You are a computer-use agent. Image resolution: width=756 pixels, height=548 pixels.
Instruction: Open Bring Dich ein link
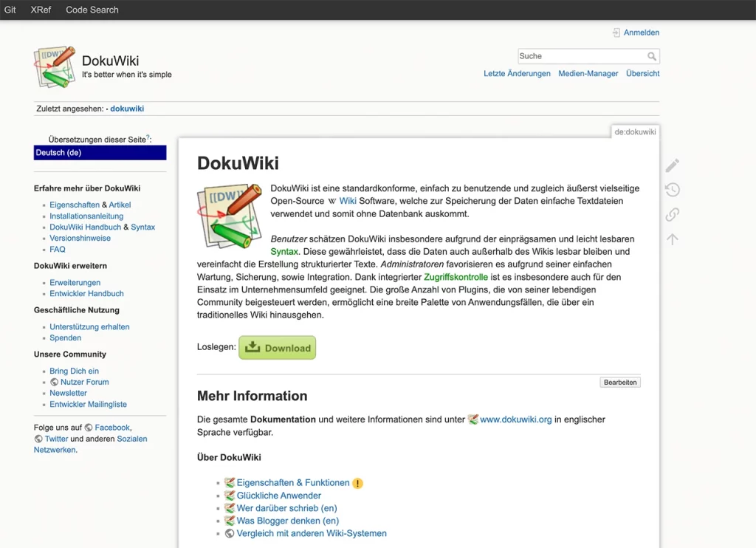[74, 371]
